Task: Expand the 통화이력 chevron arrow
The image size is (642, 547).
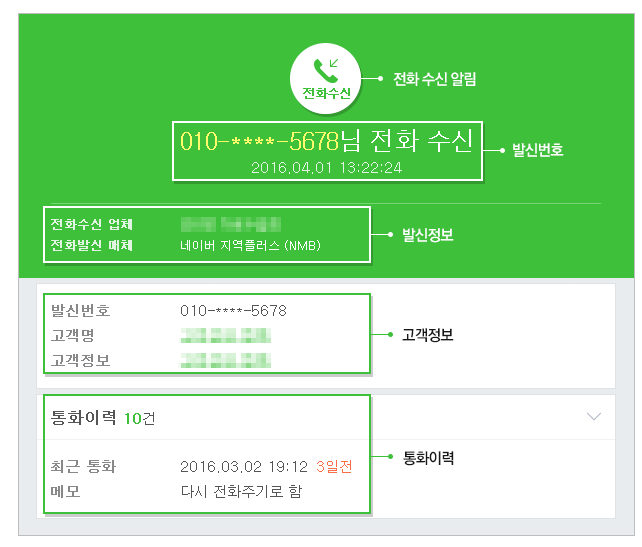Action: [x=593, y=417]
